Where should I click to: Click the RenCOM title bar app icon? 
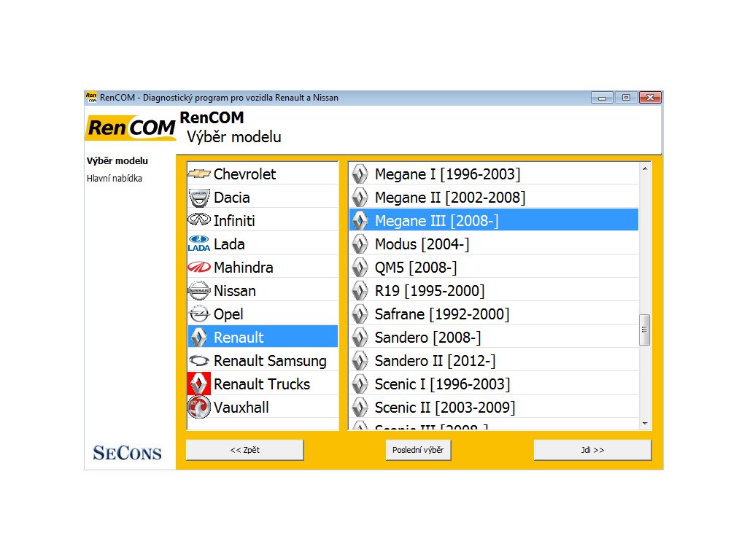(91, 97)
